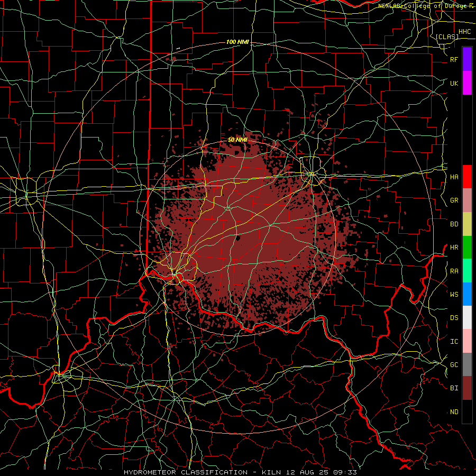This screenshot has width=476, height=476.
Task: Click the [CLAS] units label
Action: [447, 36]
